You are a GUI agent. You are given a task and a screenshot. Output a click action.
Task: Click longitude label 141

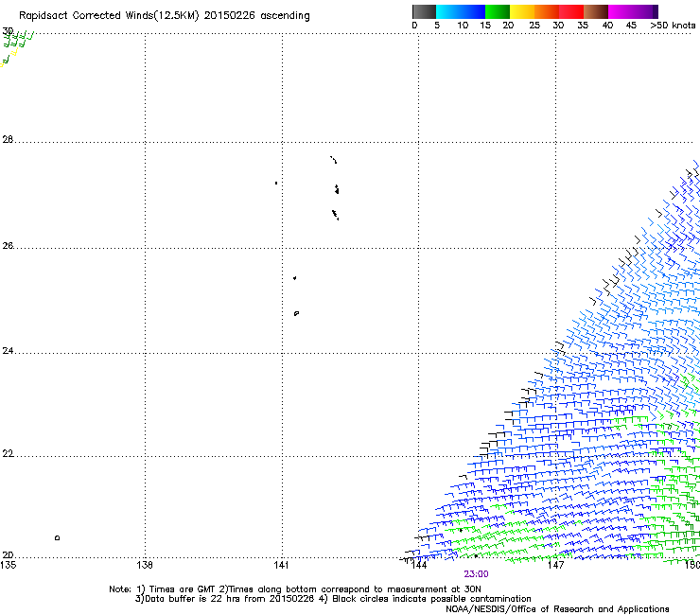pos(281,565)
